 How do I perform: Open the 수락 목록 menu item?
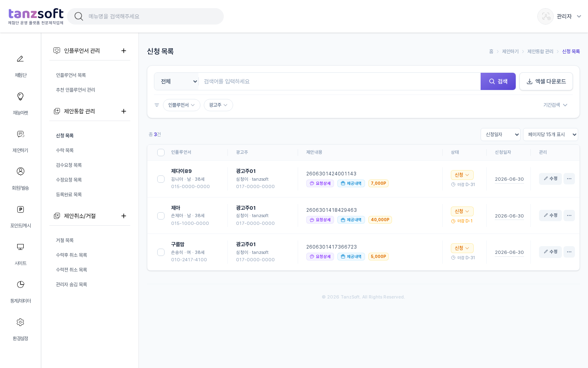point(65,150)
